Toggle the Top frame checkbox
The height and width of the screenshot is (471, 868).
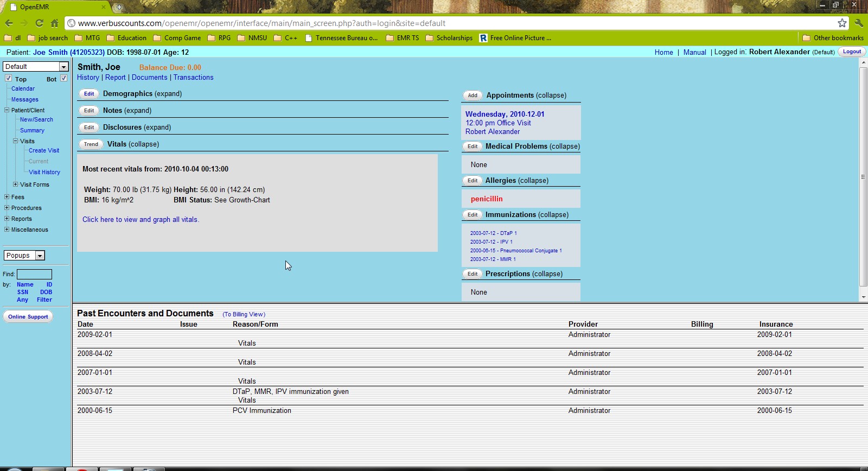click(9, 79)
